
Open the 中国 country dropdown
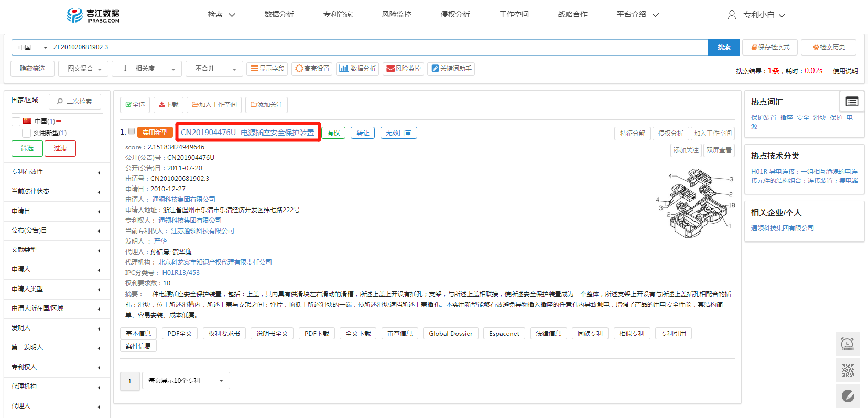[32, 47]
